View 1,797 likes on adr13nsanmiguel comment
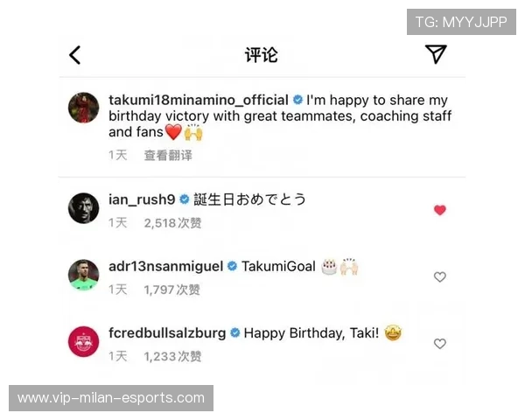The height and width of the screenshot is (420, 525). click(x=172, y=290)
